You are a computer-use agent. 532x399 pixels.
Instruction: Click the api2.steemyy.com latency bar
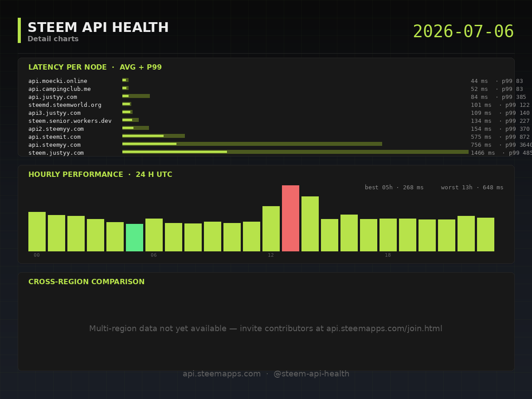pyautogui.click(x=136, y=128)
